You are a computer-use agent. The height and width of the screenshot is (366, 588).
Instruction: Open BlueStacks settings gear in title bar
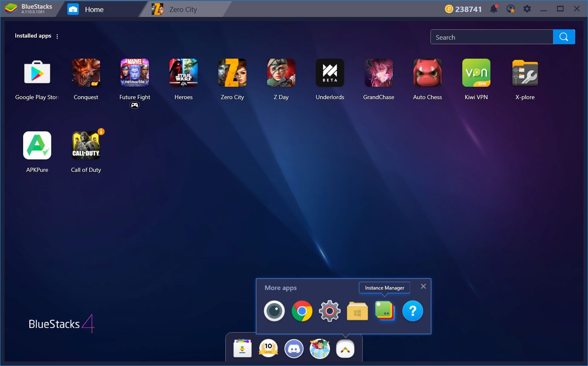pyautogui.click(x=527, y=9)
